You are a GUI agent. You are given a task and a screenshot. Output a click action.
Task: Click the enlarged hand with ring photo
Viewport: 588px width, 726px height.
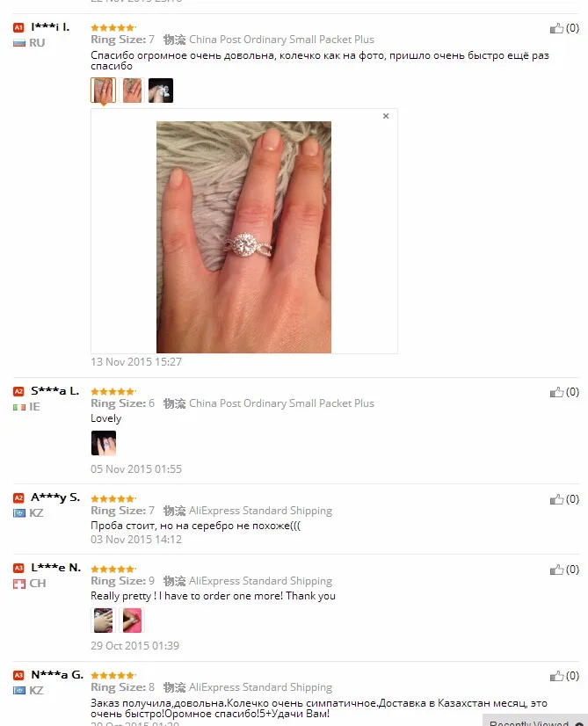[x=243, y=237]
